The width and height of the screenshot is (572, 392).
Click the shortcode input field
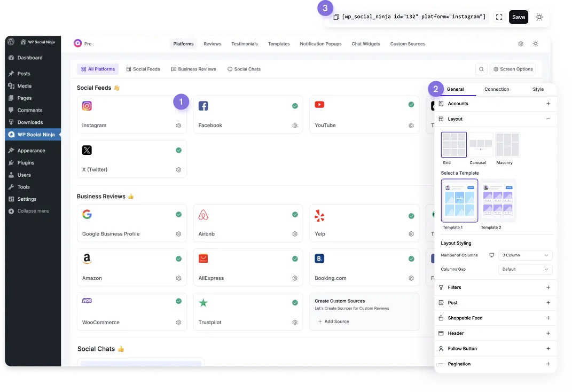pyautogui.click(x=411, y=17)
